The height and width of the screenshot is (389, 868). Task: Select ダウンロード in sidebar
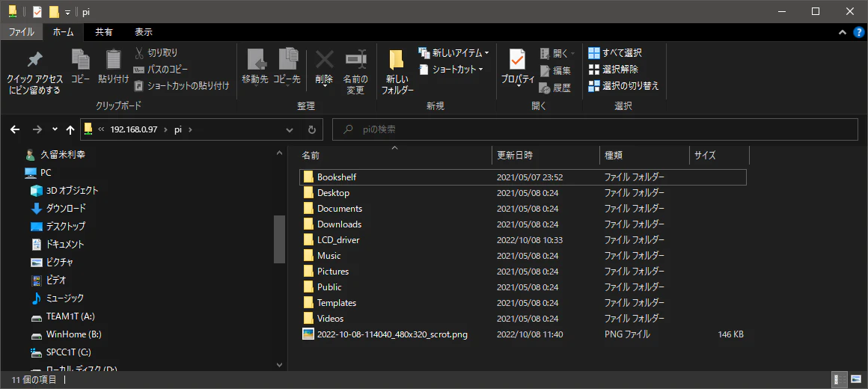(x=58, y=209)
